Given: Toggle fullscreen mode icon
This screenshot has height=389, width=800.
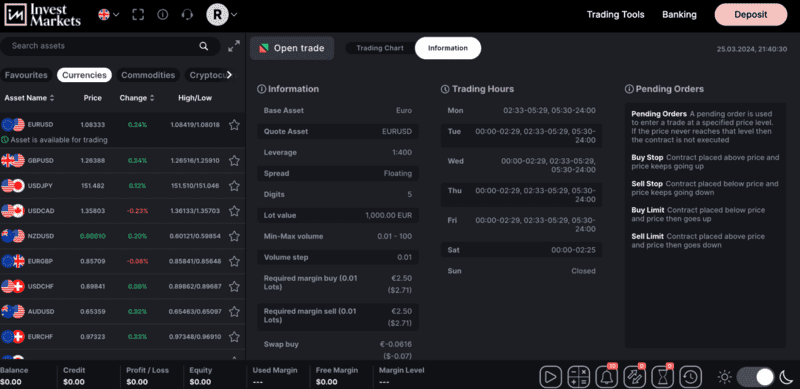Looking at the screenshot, I should click(138, 15).
